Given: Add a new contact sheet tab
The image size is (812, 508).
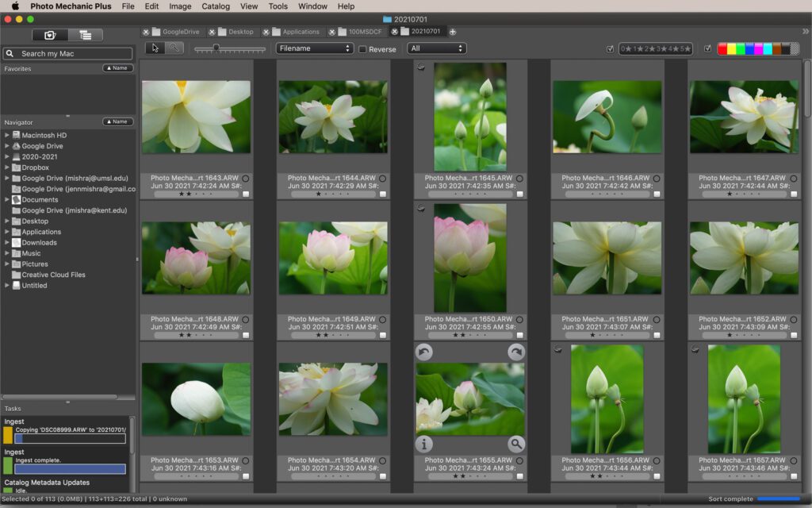Looking at the screenshot, I should tap(453, 32).
